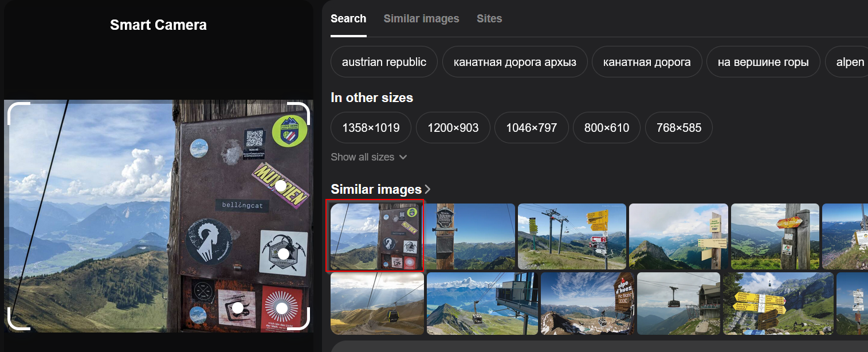Pick the 1358×1019 image size
This screenshot has height=352, width=868.
pyautogui.click(x=371, y=128)
